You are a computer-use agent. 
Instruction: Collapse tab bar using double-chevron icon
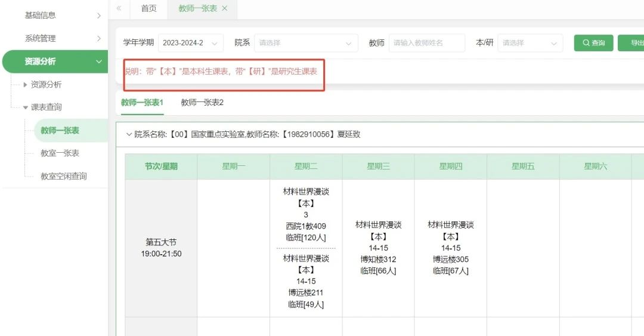tap(119, 8)
